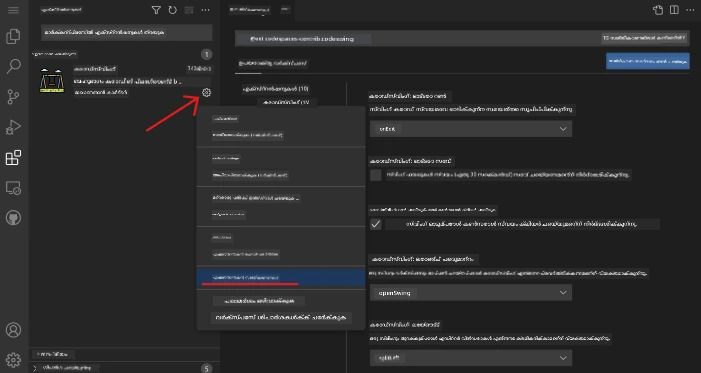Untick the checked settings checkbox
The width and height of the screenshot is (701, 373).
[x=376, y=224]
